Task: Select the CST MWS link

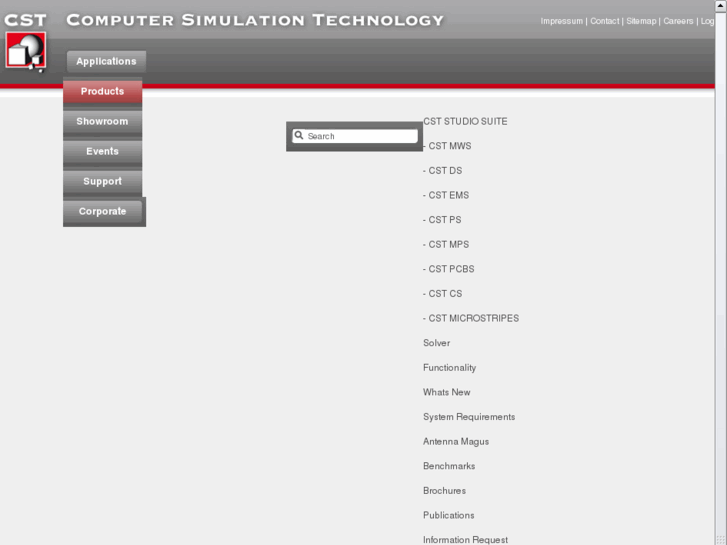Action: (x=449, y=146)
